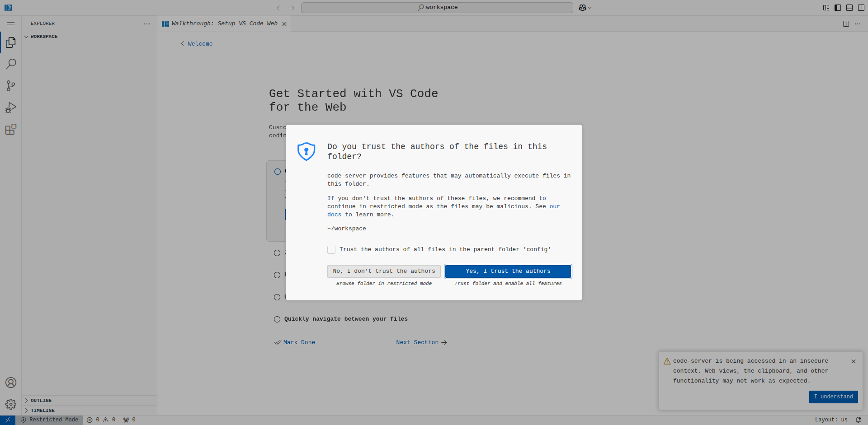Click the ports forwarded status item
This screenshot has height=425, width=868.
129,420
